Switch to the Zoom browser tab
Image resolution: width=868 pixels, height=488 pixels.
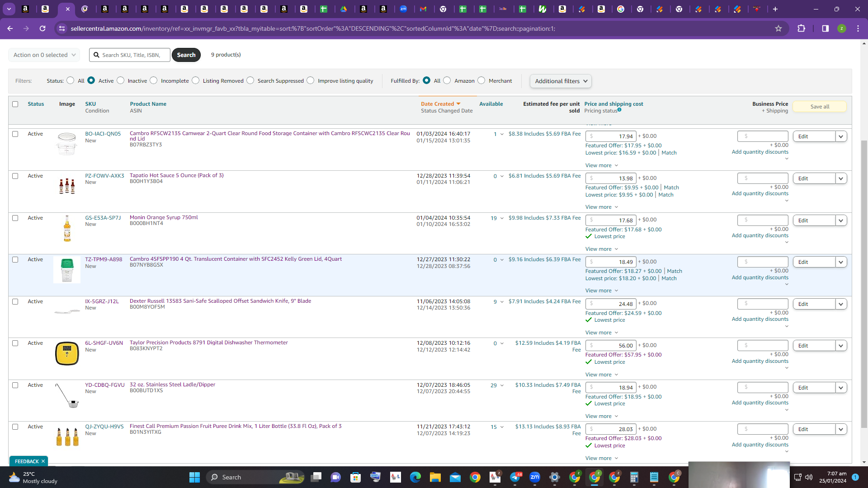[403, 9]
